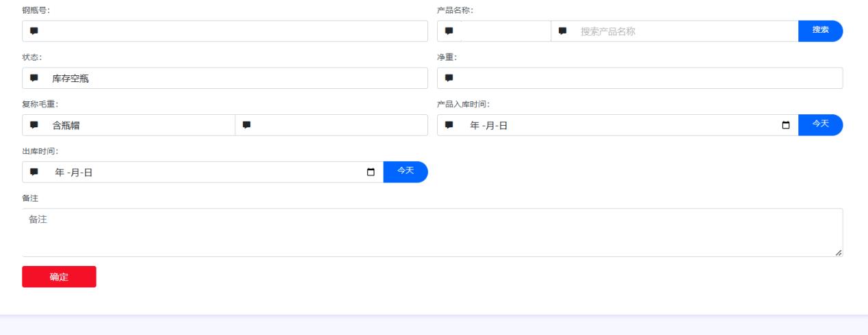Click the comment icon in 出库时间 field
This screenshot has height=335, width=868.
pos(34,172)
